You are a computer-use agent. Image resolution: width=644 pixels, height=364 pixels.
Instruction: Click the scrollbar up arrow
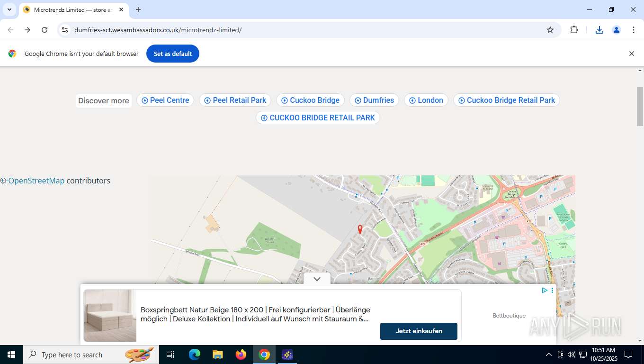pyautogui.click(x=640, y=70)
